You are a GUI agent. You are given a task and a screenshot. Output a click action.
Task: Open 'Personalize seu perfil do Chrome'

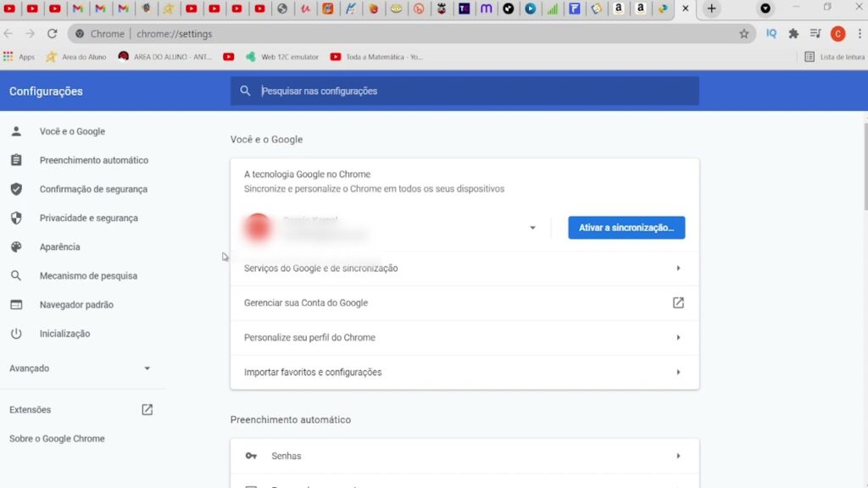[465, 337]
